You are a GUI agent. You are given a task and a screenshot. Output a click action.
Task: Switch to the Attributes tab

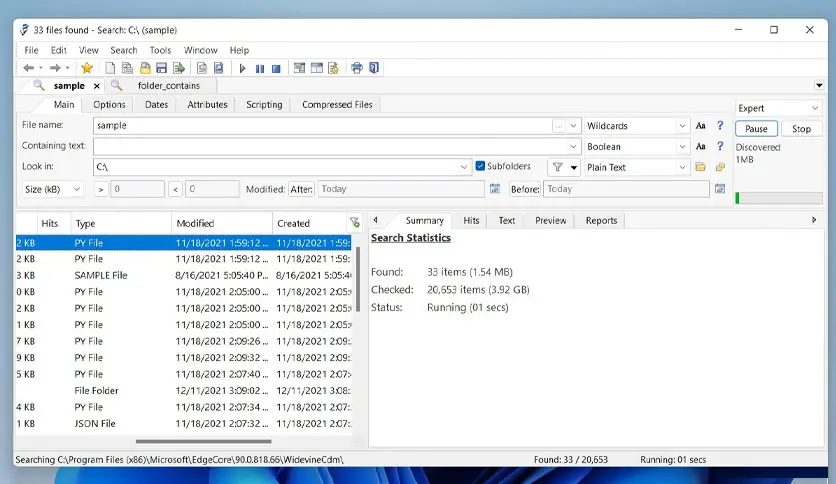[x=207, y=104]
